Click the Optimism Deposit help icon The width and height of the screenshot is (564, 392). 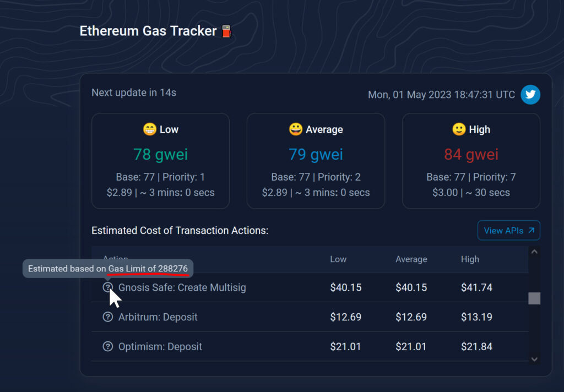pyautogui.click(x=108, y=347)
